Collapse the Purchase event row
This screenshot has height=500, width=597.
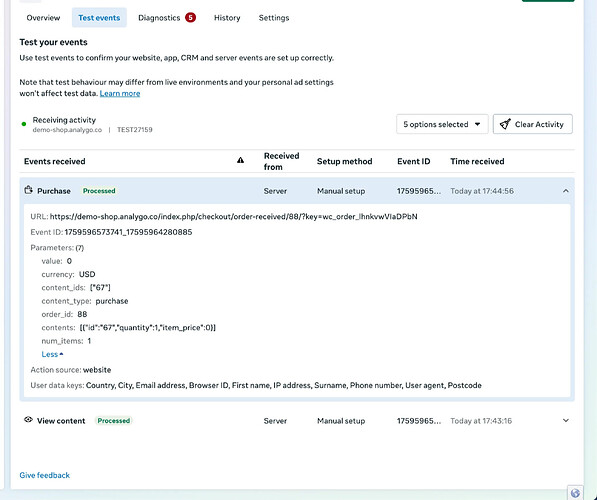pos(566,191)
